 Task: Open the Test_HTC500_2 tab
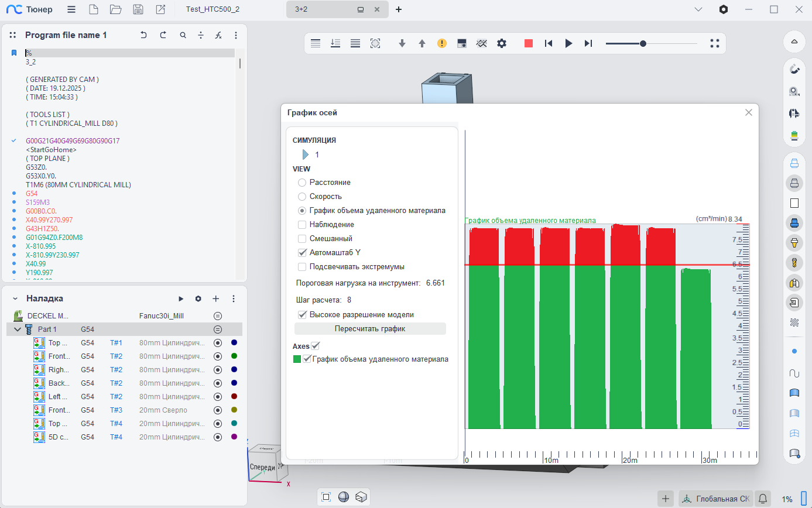[213, 9]
